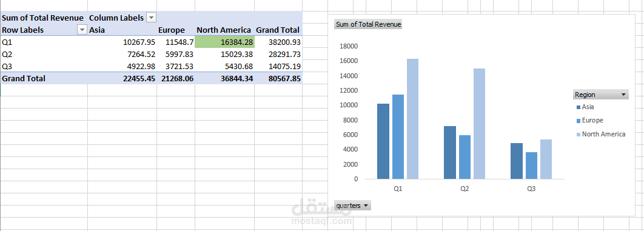The height and width of the screenshot is (231, 644).
Task: Select cell with value 7264.52
Action: pos(122,54)
